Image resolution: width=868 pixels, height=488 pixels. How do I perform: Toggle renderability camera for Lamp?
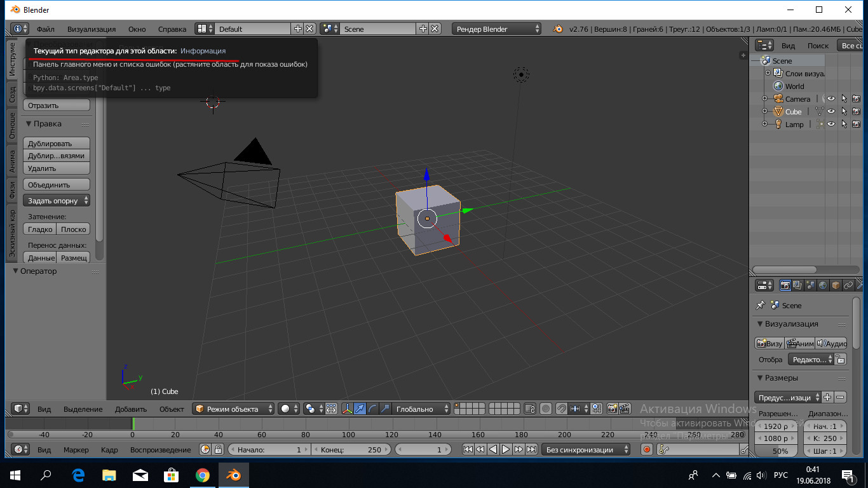(857, 124)
